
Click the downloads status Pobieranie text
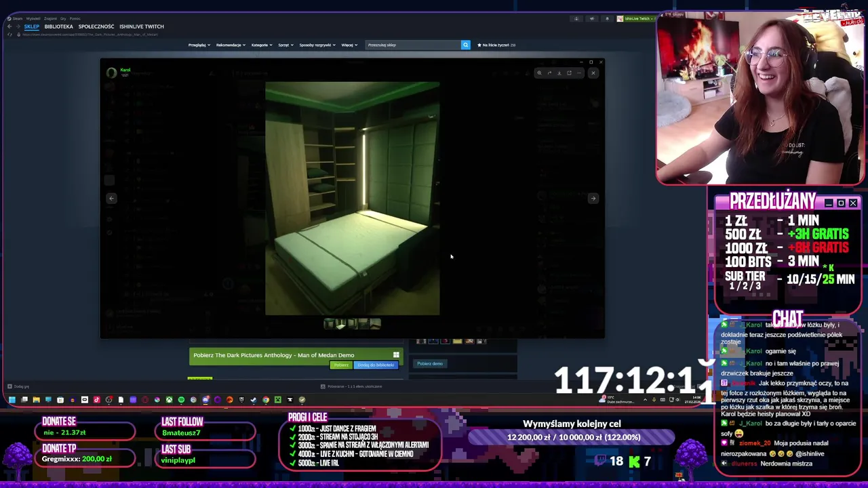[355, 386]
